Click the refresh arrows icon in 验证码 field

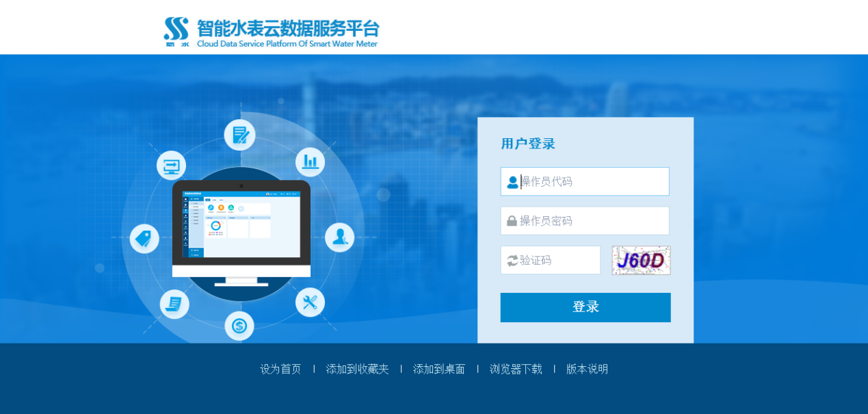(x=512, y=261)
